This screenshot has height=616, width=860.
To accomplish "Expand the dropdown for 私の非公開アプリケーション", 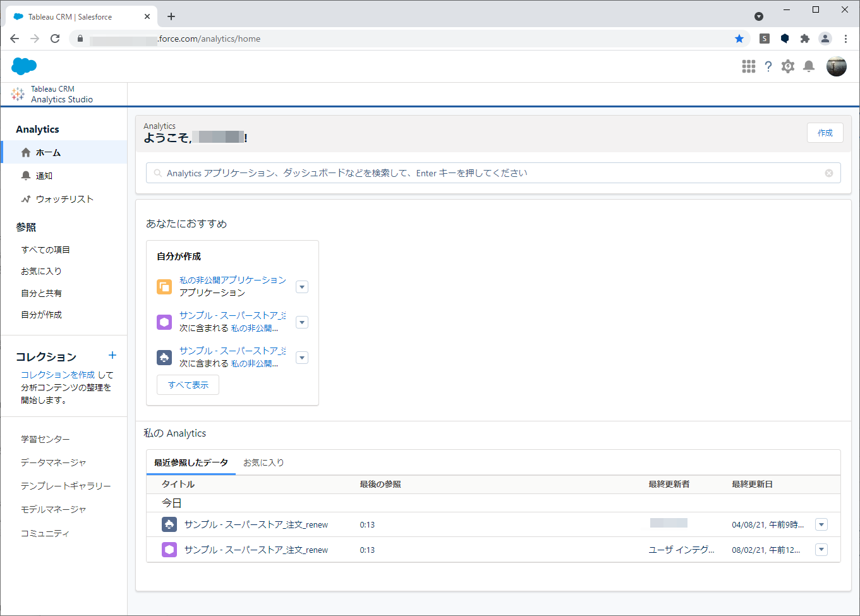I will (x=302, y=287).
